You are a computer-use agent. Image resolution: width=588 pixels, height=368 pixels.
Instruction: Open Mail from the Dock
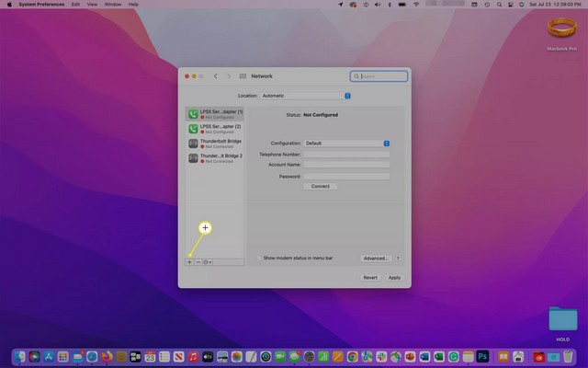click(x=77, y=356)
